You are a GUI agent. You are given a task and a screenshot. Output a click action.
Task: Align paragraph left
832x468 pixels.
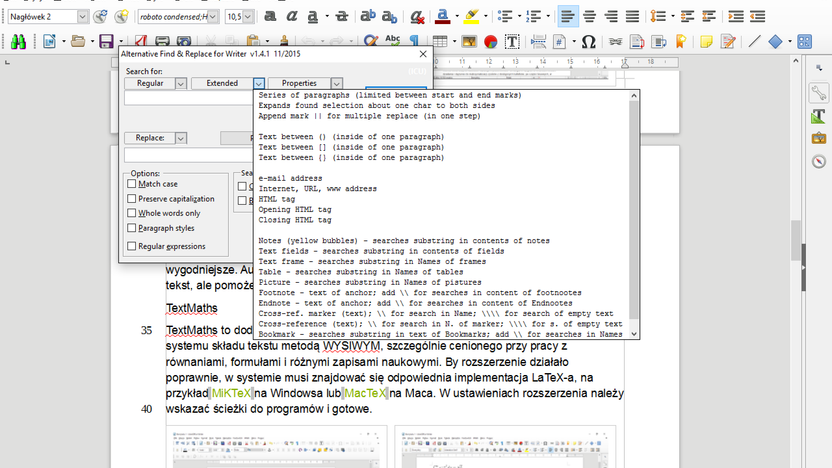point(568,16)
